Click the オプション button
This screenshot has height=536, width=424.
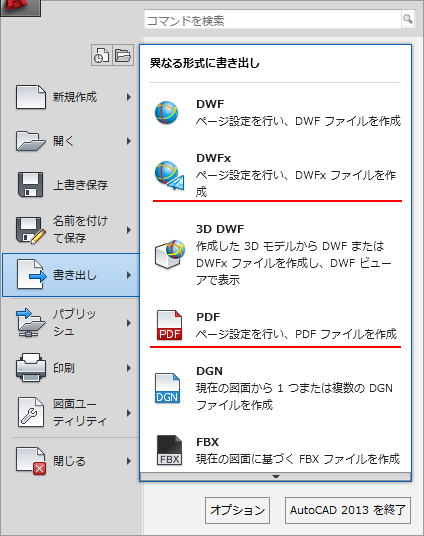pyautogui.click(x=238, y=510)
